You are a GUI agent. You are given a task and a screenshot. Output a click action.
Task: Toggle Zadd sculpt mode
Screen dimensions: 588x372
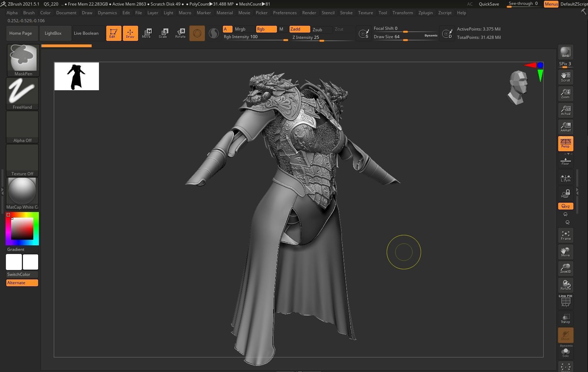(x=300, y=29)
